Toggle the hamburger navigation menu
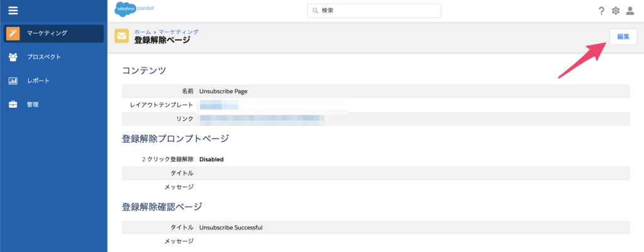Image resolution: width=644 pixels, height=252 pixels. (x=13, y=10)
